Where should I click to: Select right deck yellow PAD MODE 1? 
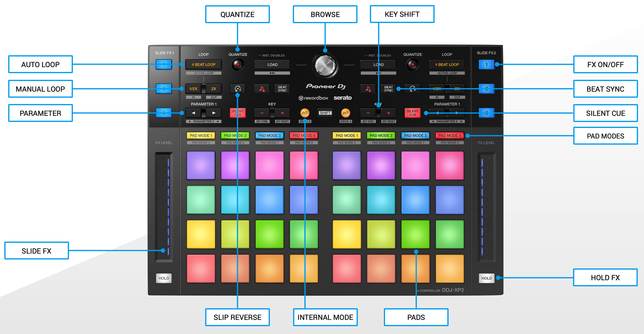coord(347,136)
